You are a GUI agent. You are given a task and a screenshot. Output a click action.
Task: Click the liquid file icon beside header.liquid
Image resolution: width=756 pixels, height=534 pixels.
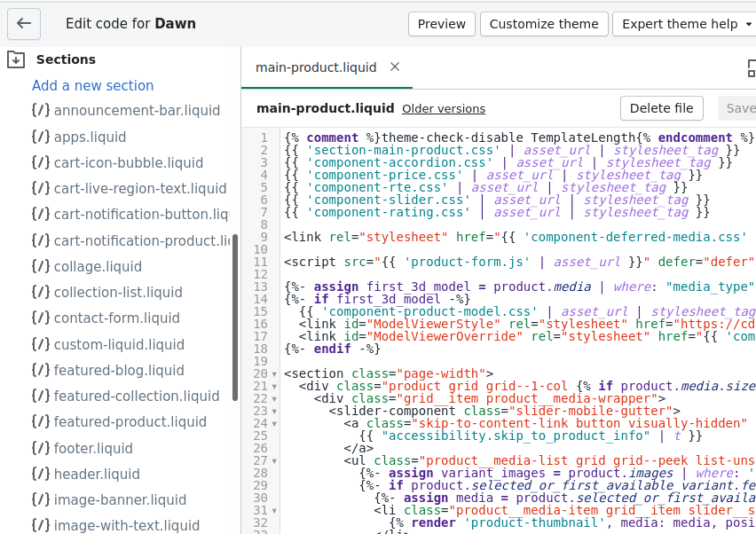pyautogui.click(x=40, y=474)
